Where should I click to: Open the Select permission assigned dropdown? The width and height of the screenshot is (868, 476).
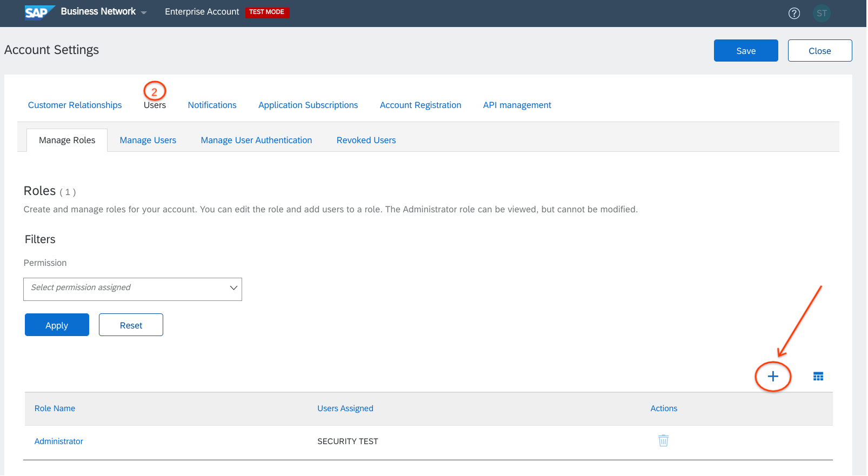click(x=133, y=290)
